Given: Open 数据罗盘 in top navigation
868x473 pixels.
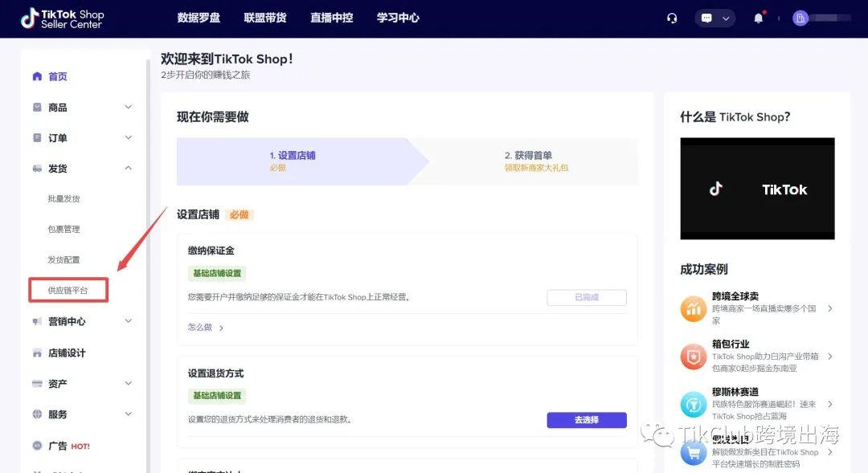Looking at the screenshot, I should click(199, 18).
